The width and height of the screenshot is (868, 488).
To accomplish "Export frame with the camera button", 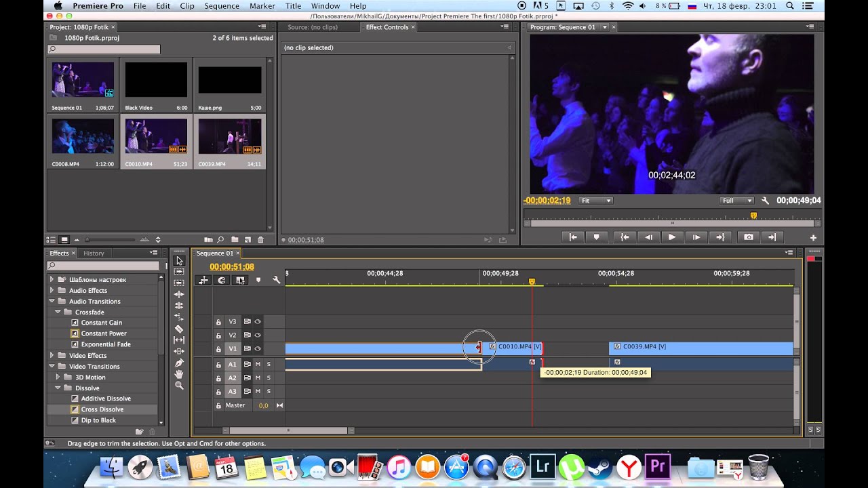I will click(748, 237).
